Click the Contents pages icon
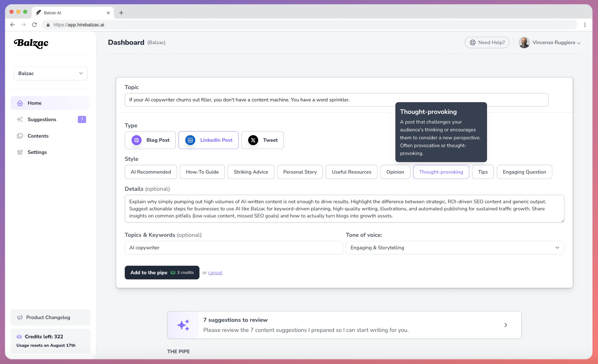Viewport: 598px width, 364px height. [x=20, y=136]
